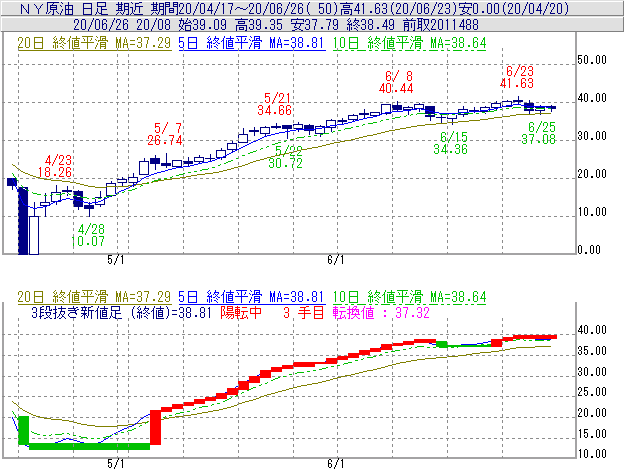
Task: Click the 10日 終値平滑 MA=38.64 label in upper chart
Action: click(410, 43)
